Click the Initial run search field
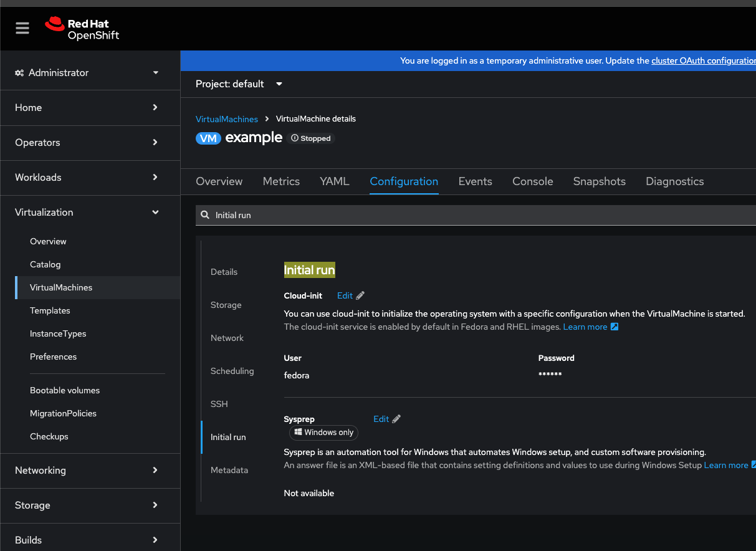Viewport: 756px width, 551px height. pos(474,215)
